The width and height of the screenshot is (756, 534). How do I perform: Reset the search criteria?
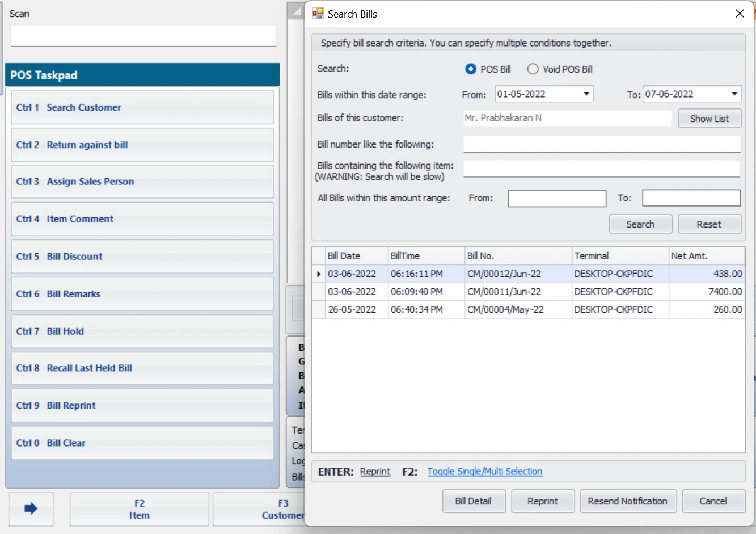tap(709, 224)
